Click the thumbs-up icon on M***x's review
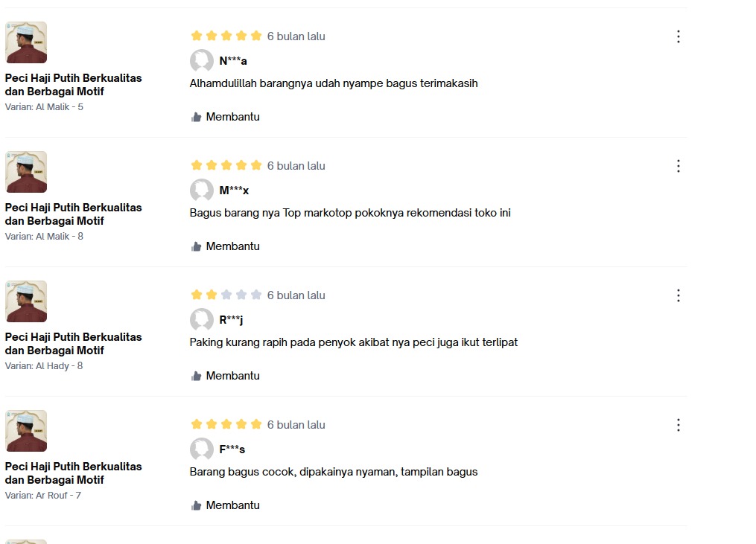This screenshot has width=756, height=544. [x=195, y=246]
